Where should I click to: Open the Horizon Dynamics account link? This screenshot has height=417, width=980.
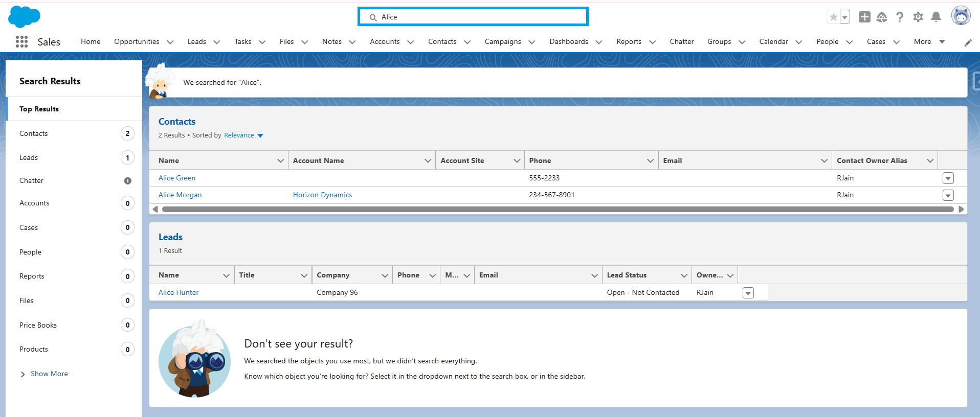(x=322, y=195)
